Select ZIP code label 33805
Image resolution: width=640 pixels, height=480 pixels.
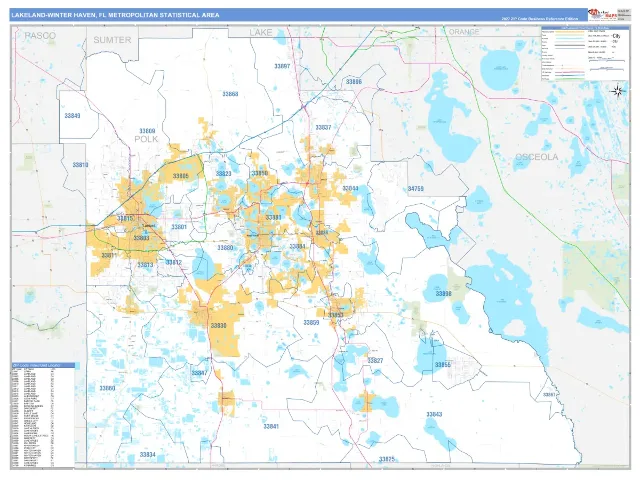tap(180, 176)
